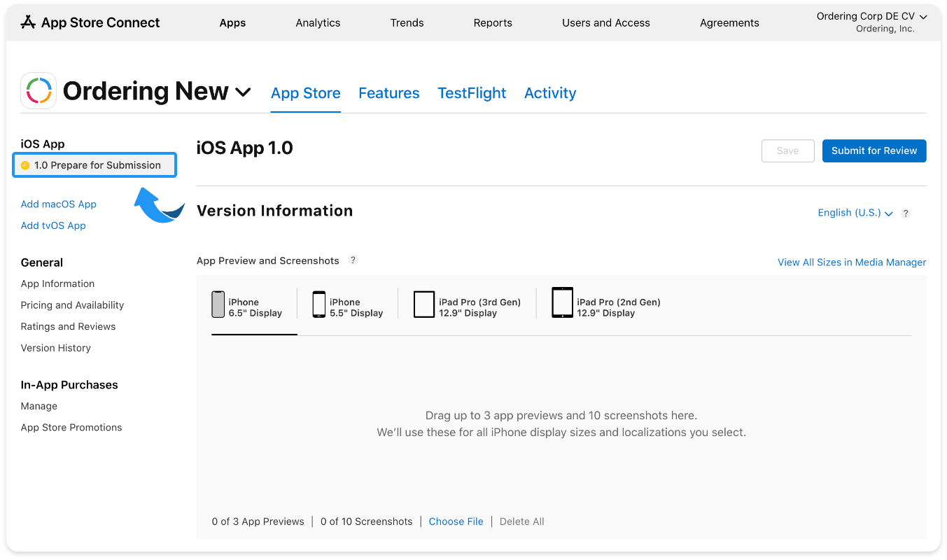
Task: Open Version History
Action: click(56, 348)
